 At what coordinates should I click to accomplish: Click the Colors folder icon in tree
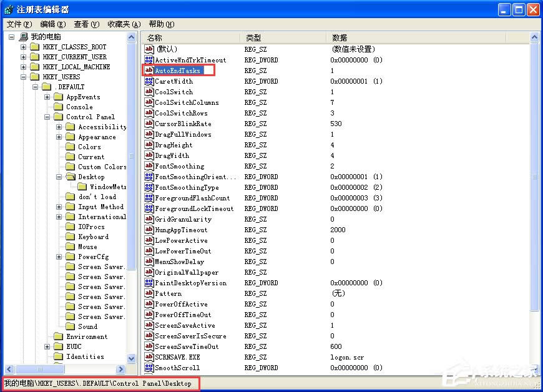point(70,147)
